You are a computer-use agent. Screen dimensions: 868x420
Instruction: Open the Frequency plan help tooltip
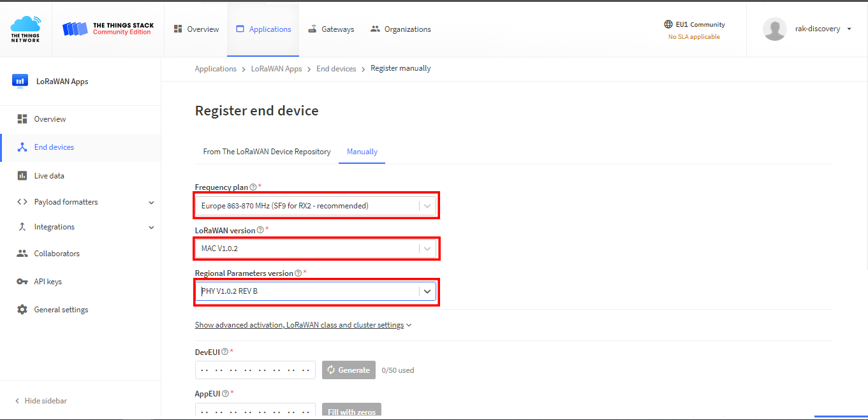coord(251,187)
